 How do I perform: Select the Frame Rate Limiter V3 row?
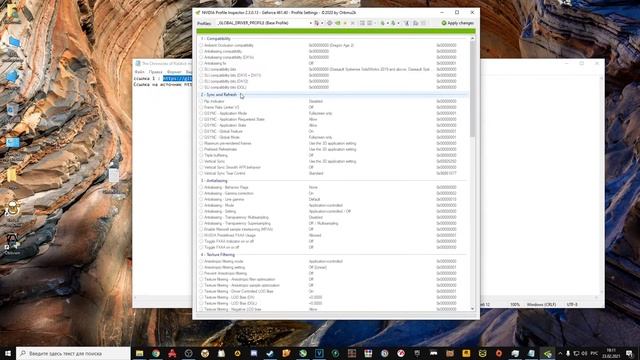coord(333,107)
